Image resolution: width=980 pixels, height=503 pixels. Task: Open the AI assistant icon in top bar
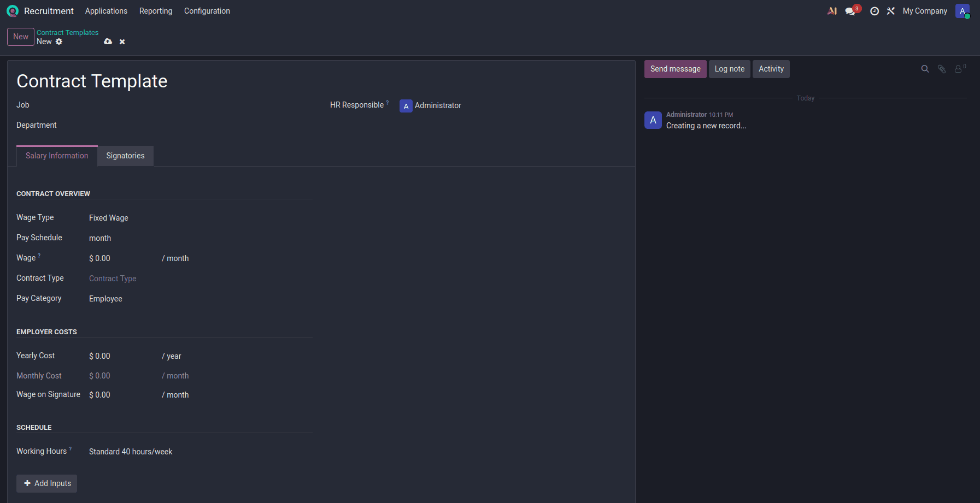pos(832,11)
